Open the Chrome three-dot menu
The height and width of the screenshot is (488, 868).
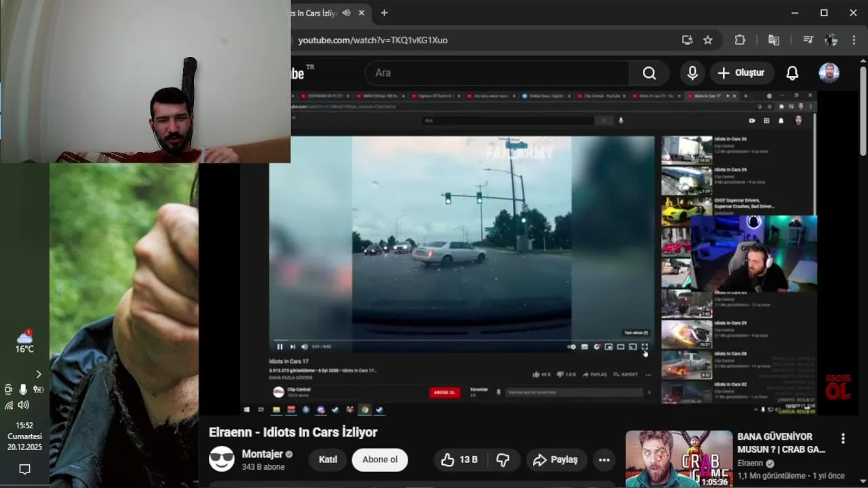pyautogui.click(x=854, y=40)
